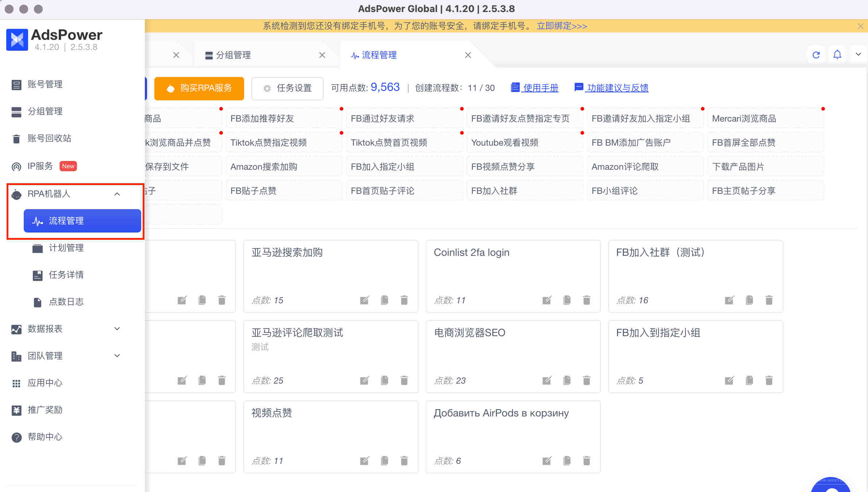Edit the FB加入社群（测试）flow
This screenshot has height=492, width=868.
click(x=729, y=300)
